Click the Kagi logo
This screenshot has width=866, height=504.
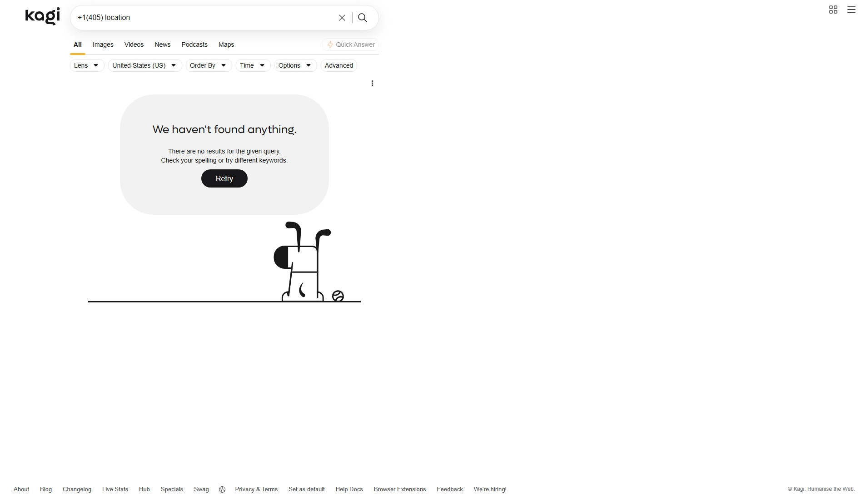42,16
